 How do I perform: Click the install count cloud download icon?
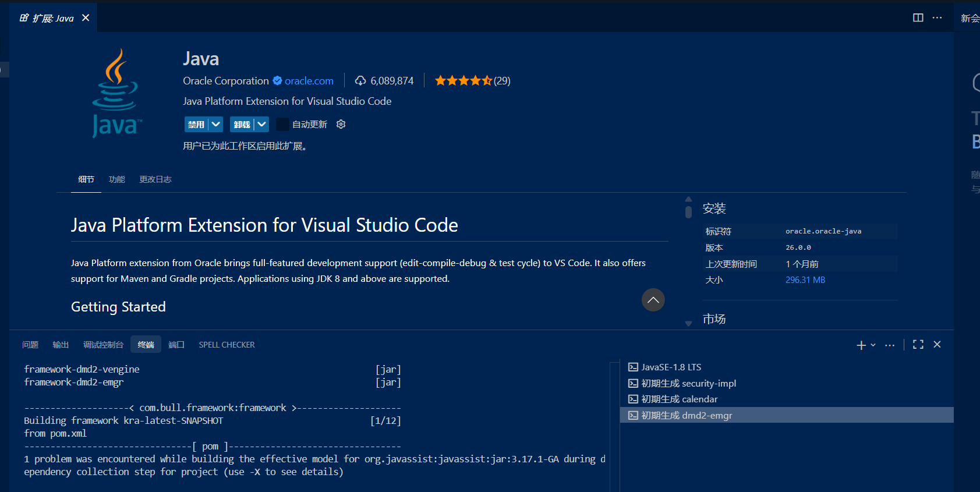[361, 81]
